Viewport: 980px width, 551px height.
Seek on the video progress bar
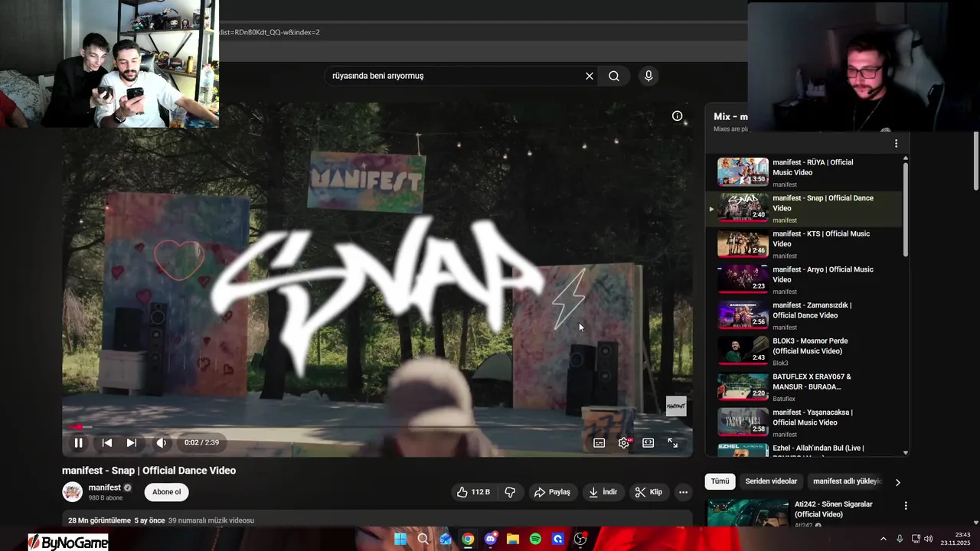[377, 427]
